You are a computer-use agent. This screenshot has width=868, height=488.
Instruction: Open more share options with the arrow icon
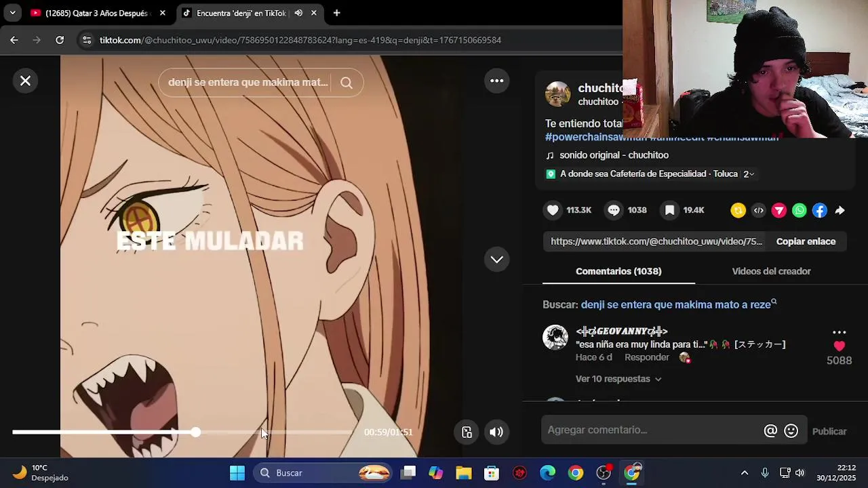tap(840, 211)
